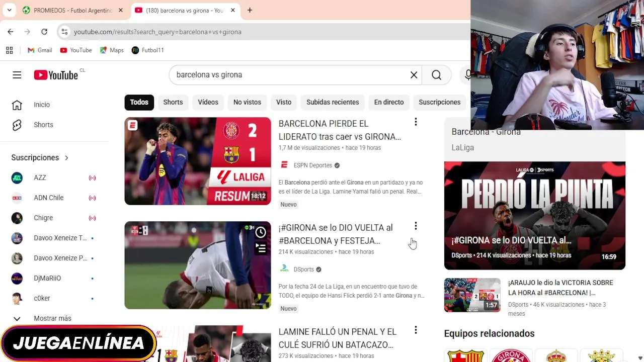Clear the search box with X

[414, 75]
